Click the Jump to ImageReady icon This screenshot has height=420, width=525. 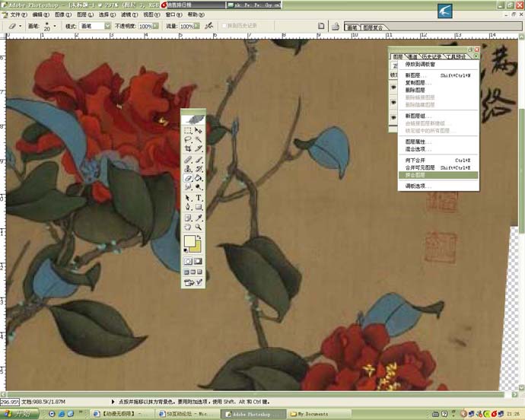[x=193, y=283]
